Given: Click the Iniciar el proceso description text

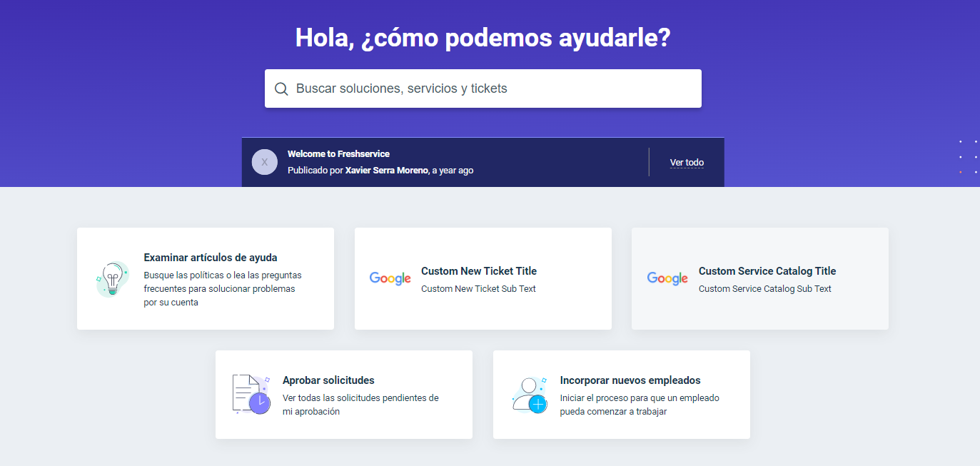Looking at the screenshot, I should pyautogui.click(x=640, y=405).
